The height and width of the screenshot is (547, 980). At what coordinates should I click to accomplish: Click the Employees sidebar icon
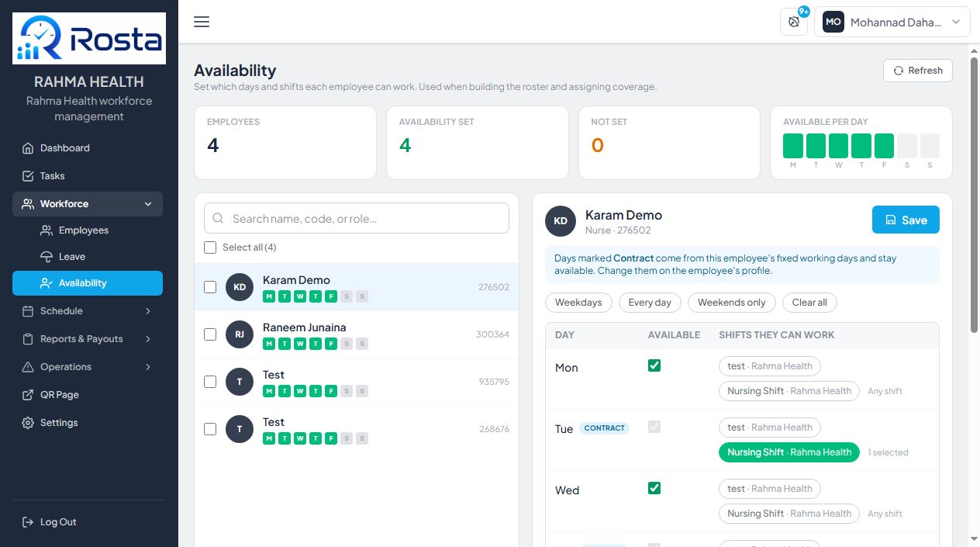pyautogui.click(x=47, y=230)
